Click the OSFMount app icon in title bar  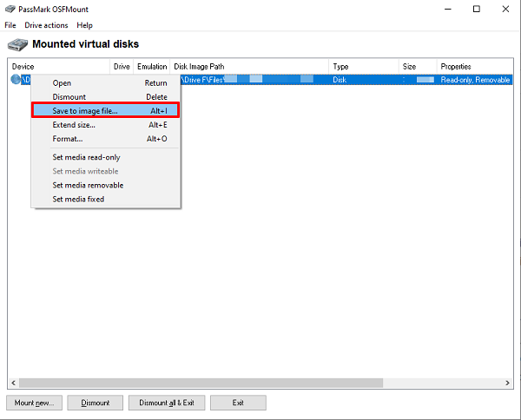pyautogui.click(x=10, y=9)
